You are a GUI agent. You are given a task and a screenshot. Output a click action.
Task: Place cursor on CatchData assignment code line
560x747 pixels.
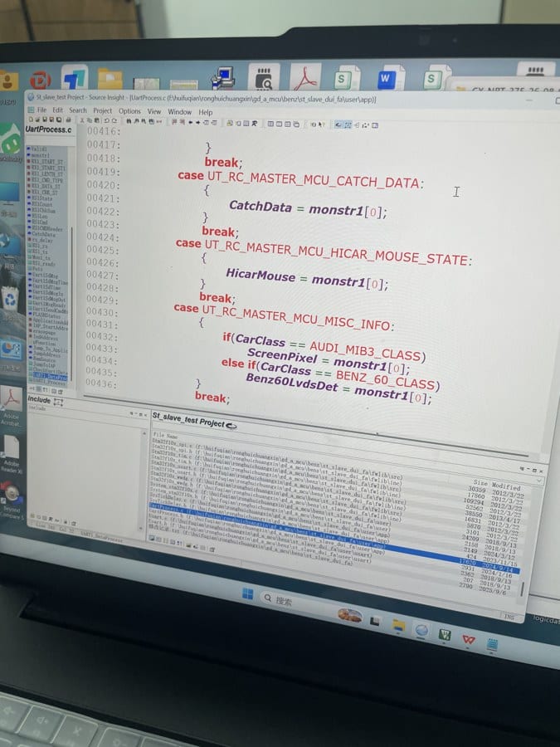[x=308, y=208]
